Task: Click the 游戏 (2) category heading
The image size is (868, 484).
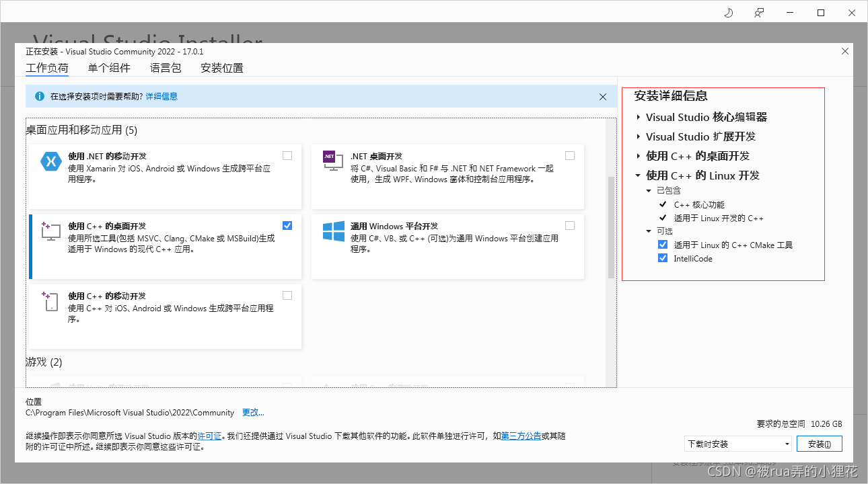Action: tap(44, 362)
